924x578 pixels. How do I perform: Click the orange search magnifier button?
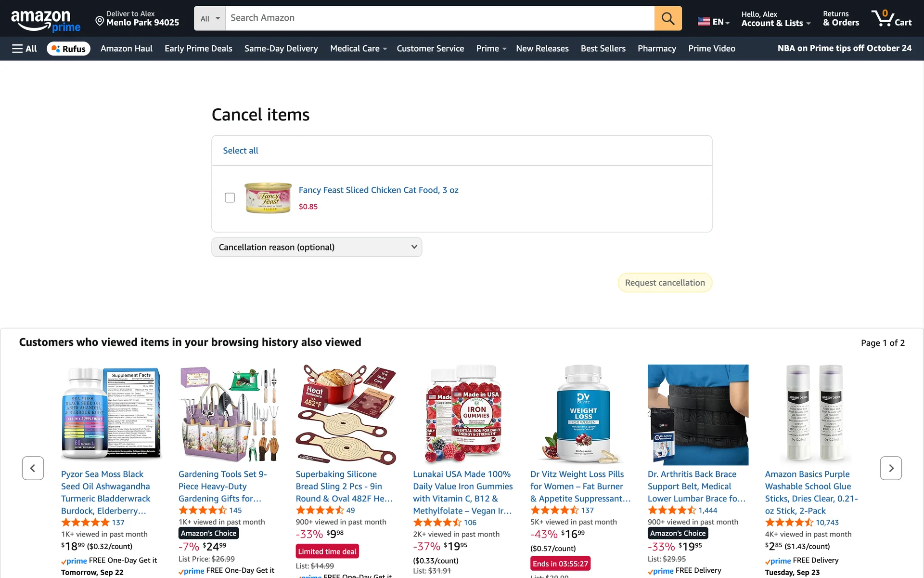pyautogui.click(x=667, y=18)
